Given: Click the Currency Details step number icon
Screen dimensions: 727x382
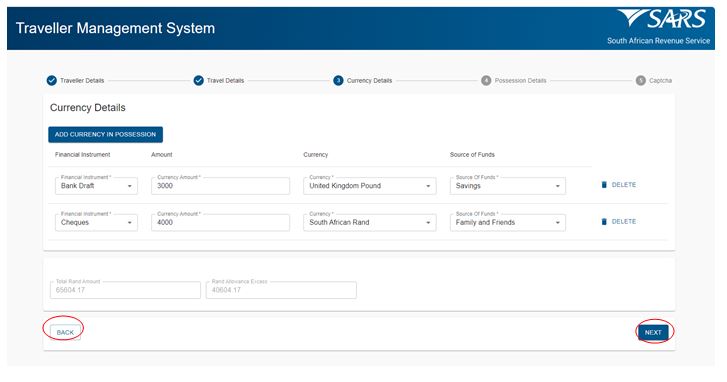Looking at the screenshot, I should 338,81.
